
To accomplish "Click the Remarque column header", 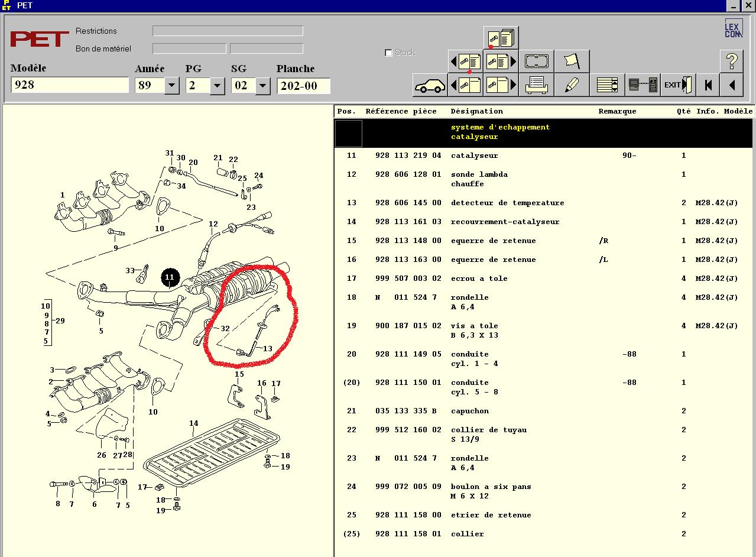I will (x=617, y=111).
